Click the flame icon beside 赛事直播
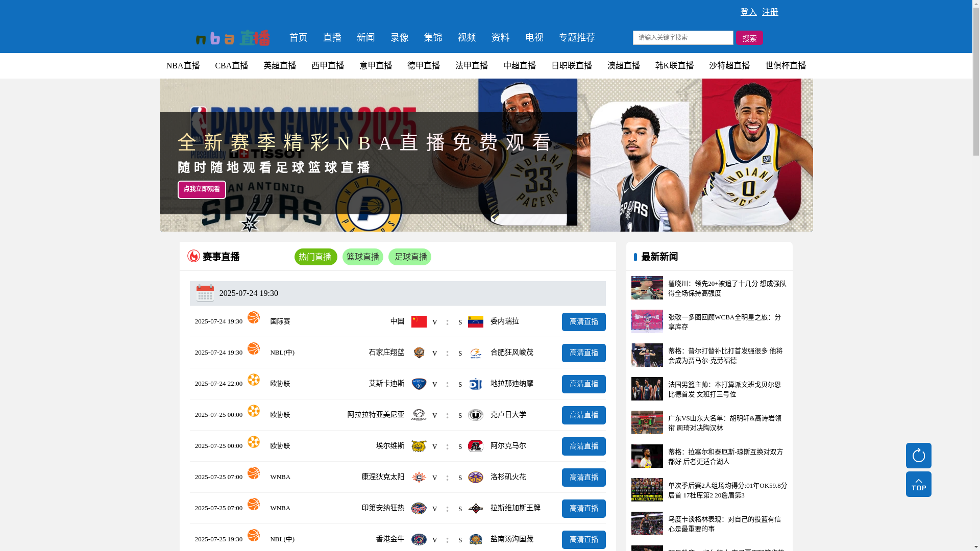980x551 pixels. pos(193,256)
